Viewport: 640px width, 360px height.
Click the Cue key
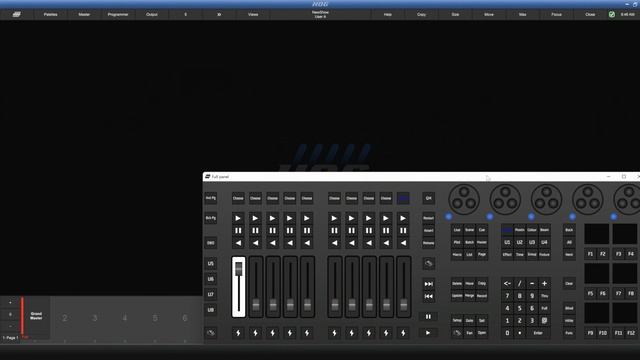click(x=482, y=230)
